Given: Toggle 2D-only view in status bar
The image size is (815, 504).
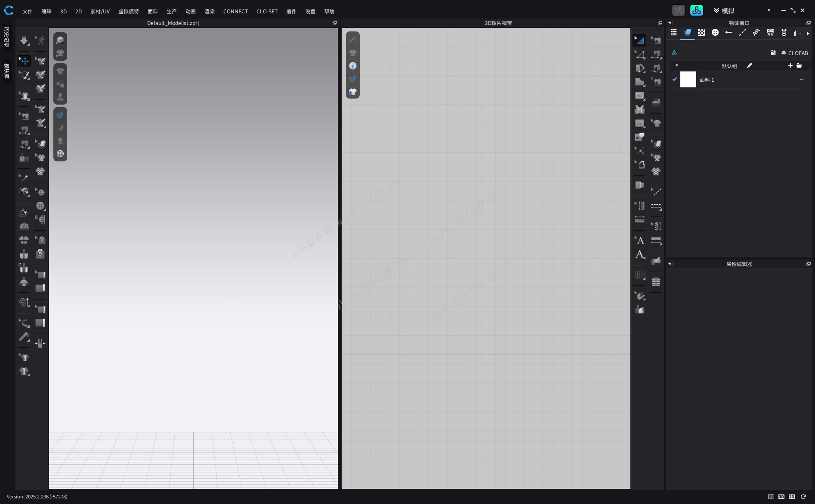Looking at the screenshot, I should coord(791,497).
